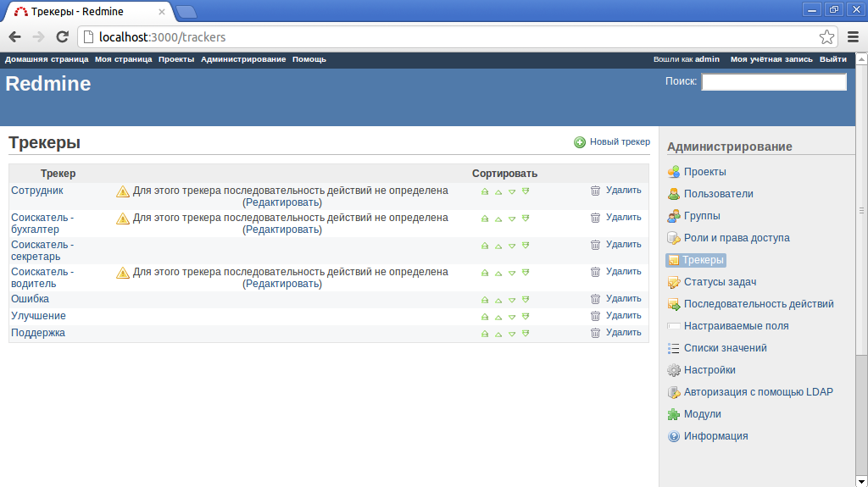Open Домашняя страница in top menu
This screenshot has height=487, width=868.
[47, 59]
